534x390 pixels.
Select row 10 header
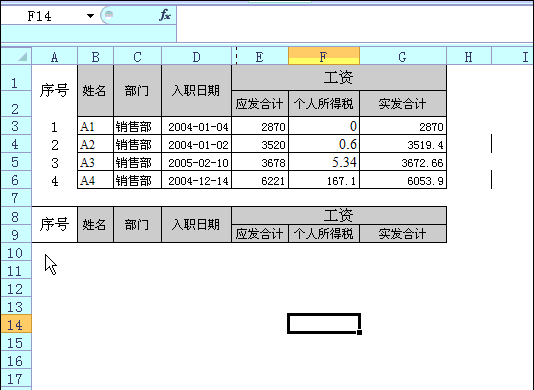[x=16, y=253]
